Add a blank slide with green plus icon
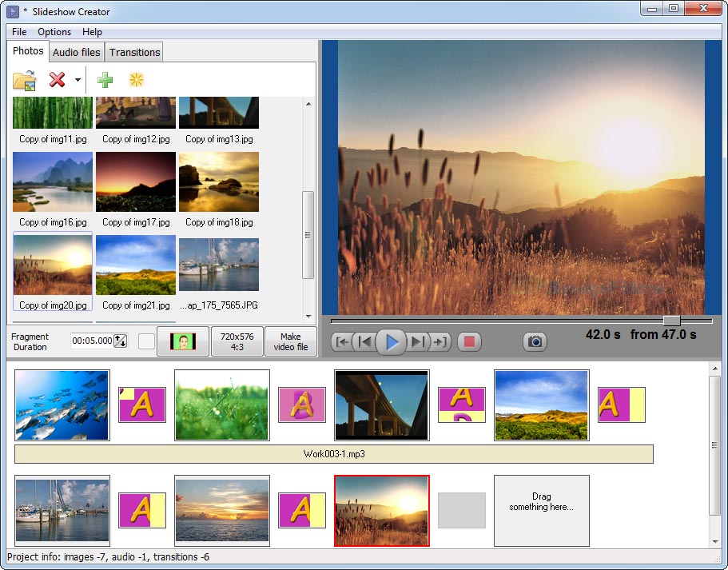Image resolution: width=728 pixels, height=570 pixels. [105, 79]
